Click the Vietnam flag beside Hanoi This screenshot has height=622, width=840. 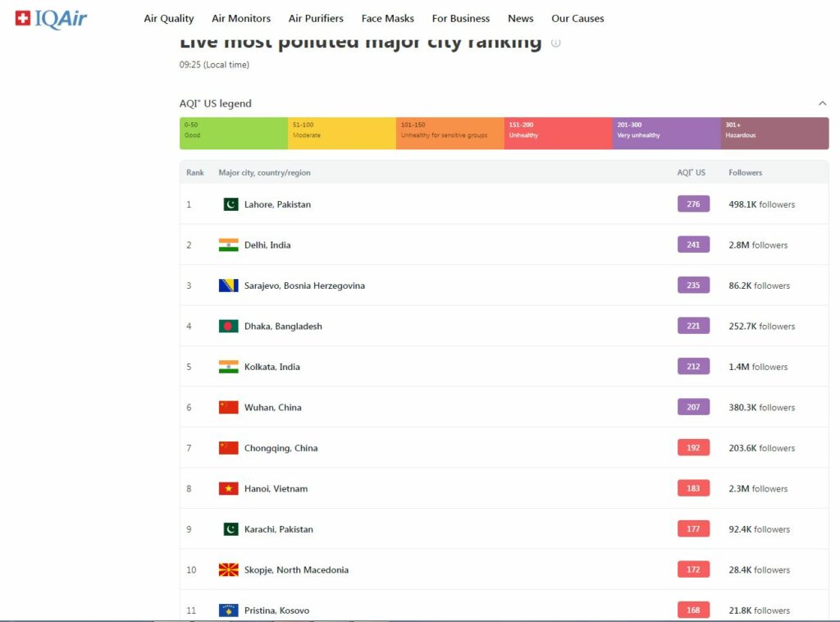[228, 488]
